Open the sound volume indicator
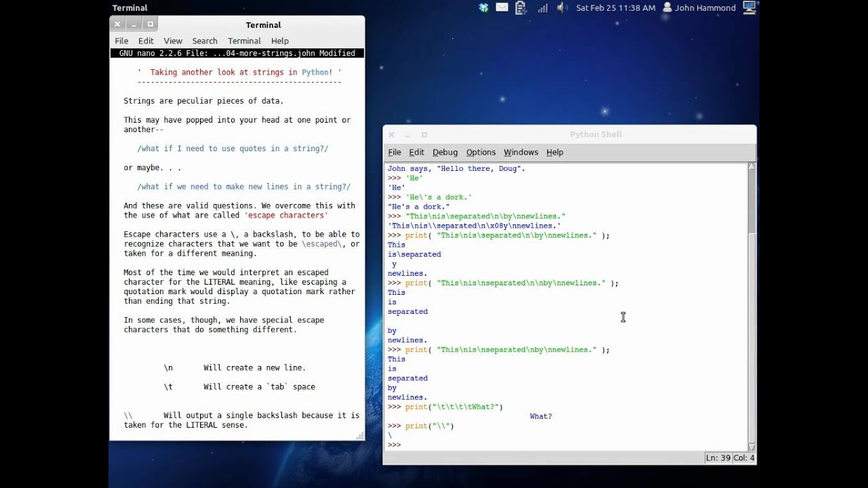Image resolution: width=868 pixels, height=488 pixels. 562,7
